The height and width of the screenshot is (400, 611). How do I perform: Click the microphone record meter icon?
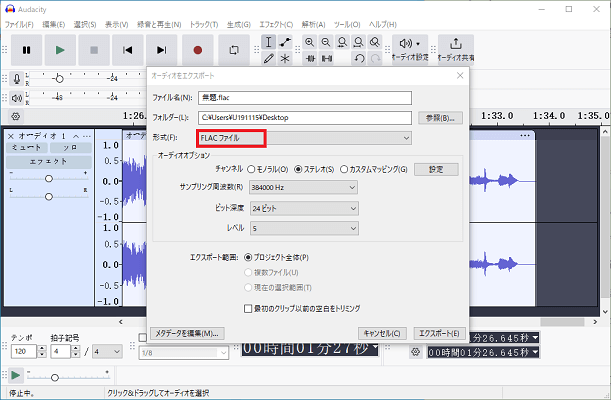click(17, 79)
